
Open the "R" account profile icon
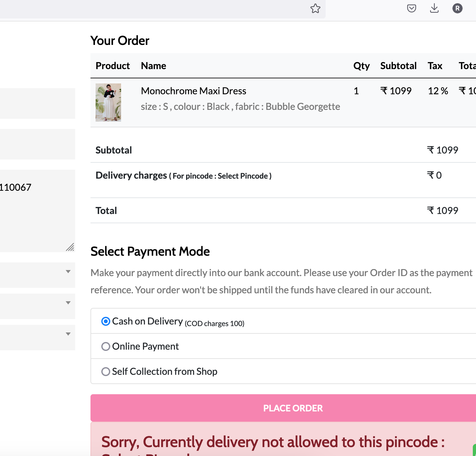pos(457,8)
